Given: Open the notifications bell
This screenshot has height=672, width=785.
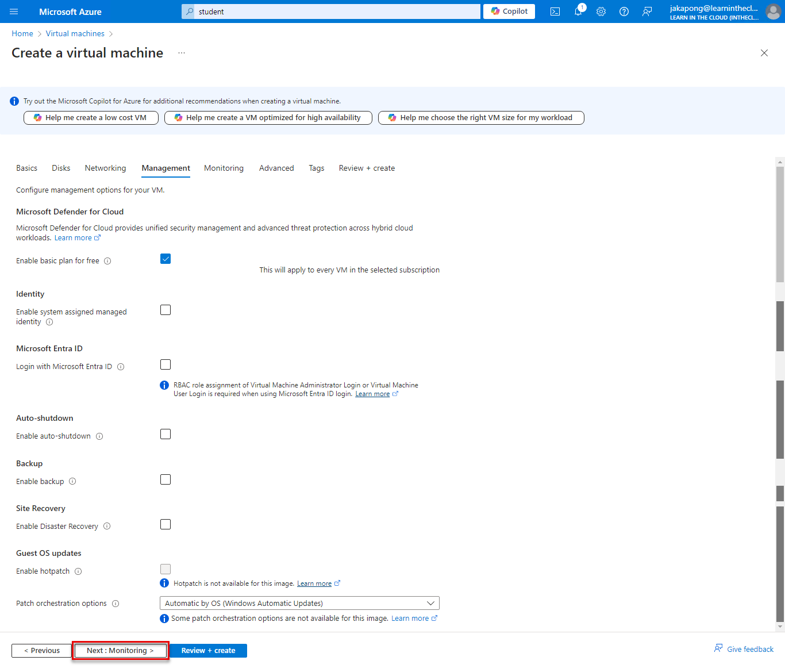Looking at the screenshot, I should [x=578, y=11].
